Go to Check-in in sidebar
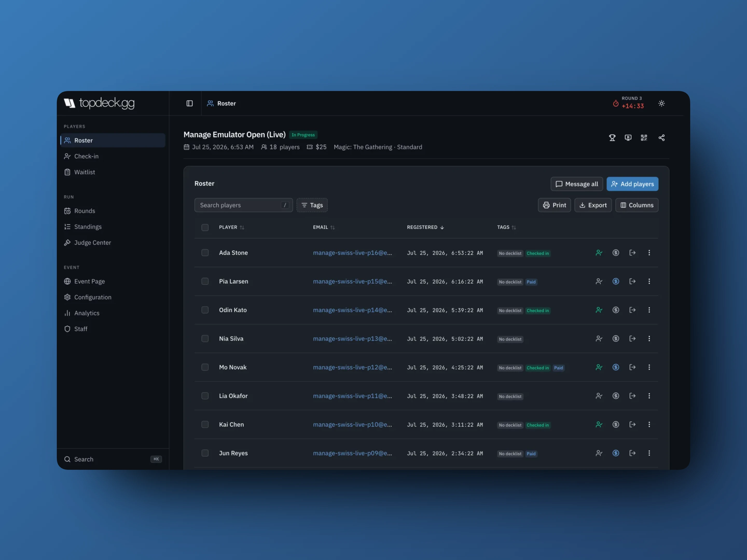The image size is (747, 560). (113, 156)
